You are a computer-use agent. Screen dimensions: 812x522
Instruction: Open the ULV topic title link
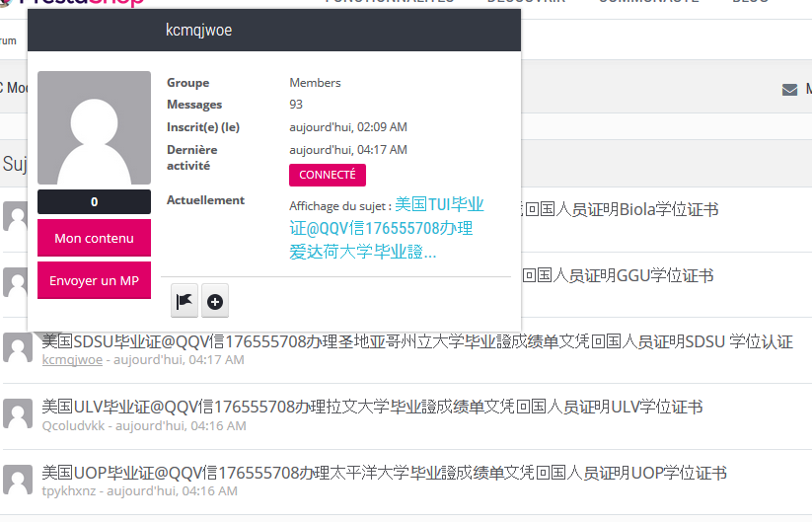372,407
